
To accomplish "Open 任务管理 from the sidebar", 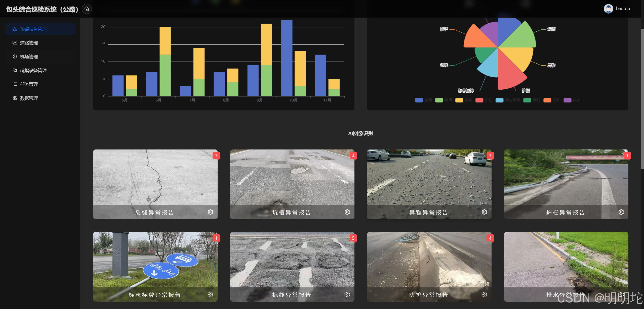I will point(29,84).
